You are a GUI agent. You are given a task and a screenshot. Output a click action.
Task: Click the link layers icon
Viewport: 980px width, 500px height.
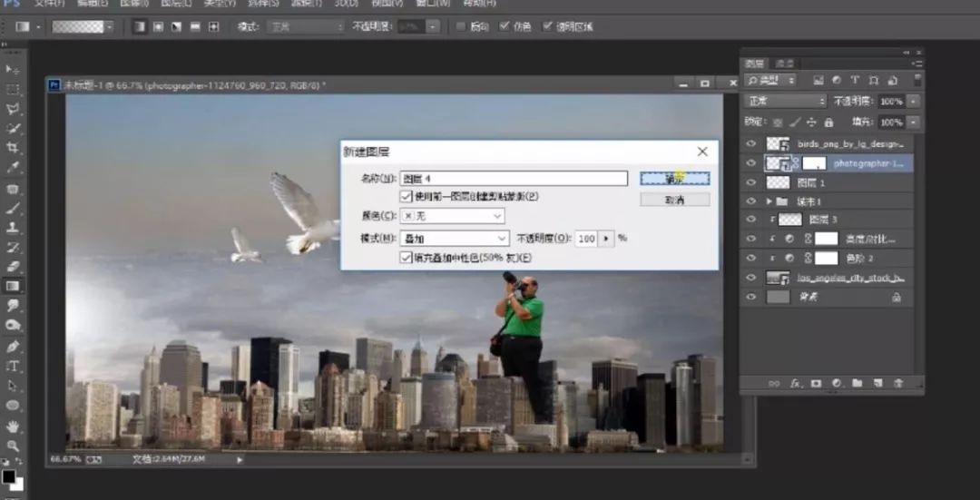click(775, 383)
